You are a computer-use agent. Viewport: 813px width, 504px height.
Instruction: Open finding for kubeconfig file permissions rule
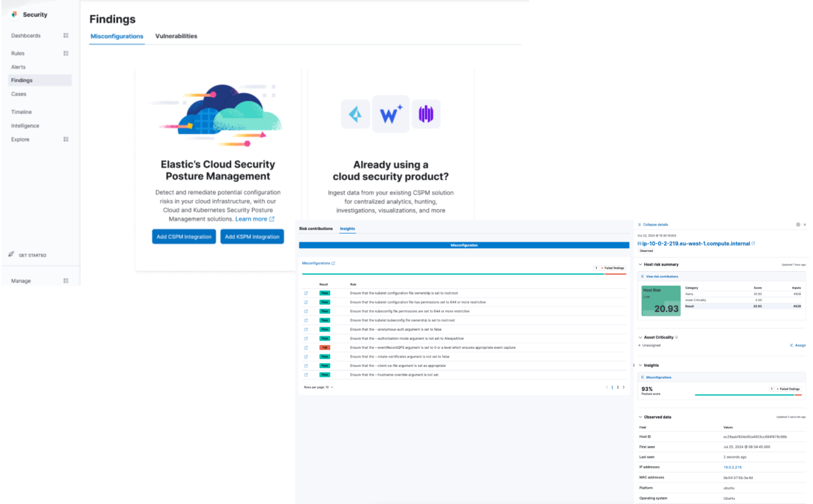point(306,311)
